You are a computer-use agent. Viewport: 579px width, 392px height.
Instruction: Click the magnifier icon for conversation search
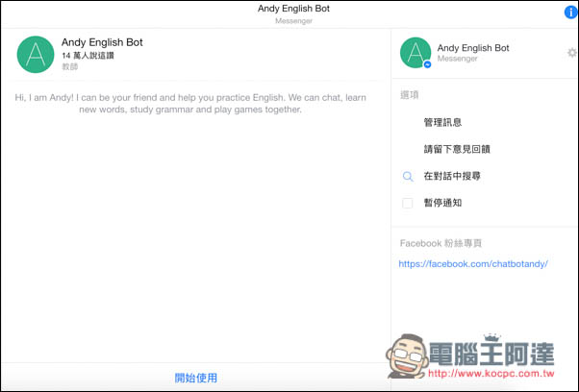pyautogui.click(x=408, y=176)
